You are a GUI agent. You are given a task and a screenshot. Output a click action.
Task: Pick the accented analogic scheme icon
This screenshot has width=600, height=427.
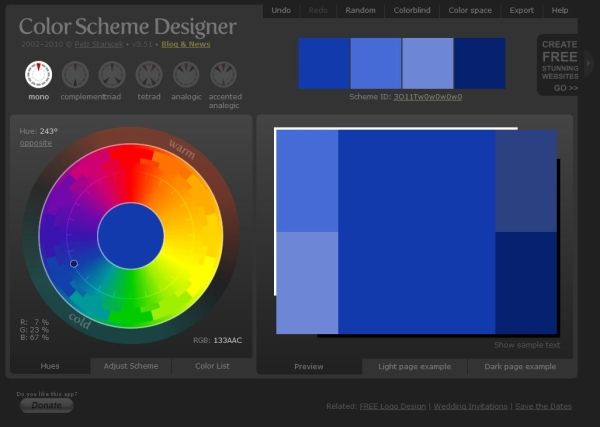223,75
